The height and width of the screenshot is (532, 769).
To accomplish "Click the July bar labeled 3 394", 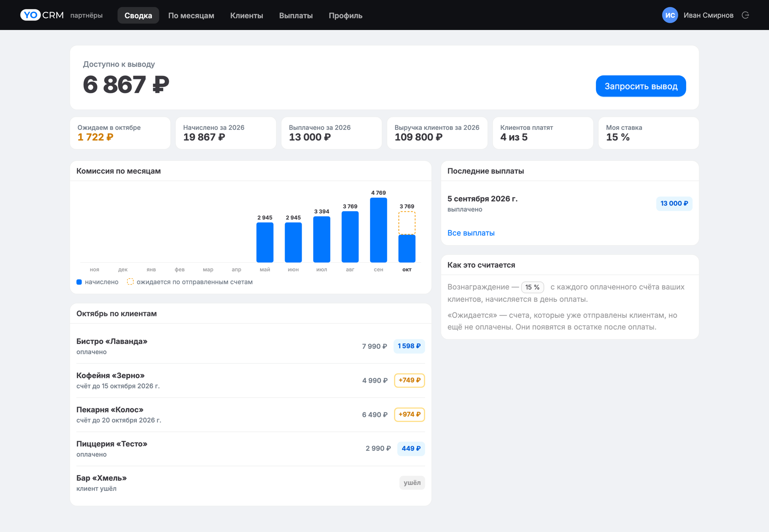I will pos(322,239).
